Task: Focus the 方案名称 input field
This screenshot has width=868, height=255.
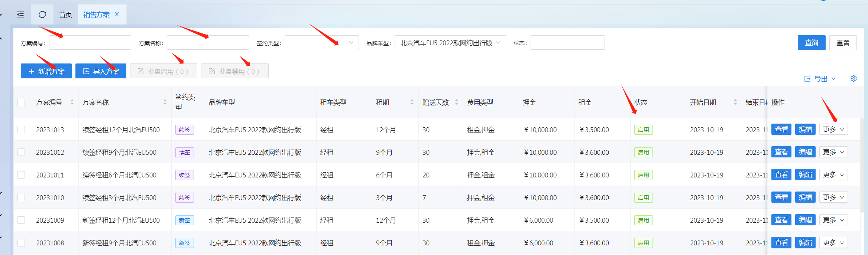Action: click(208, 43)
